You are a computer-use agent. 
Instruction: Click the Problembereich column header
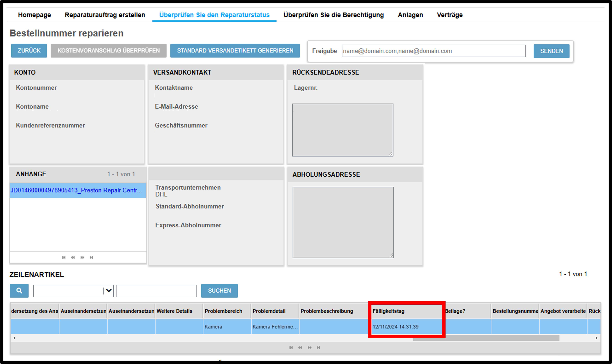click(x=227, y=311)
